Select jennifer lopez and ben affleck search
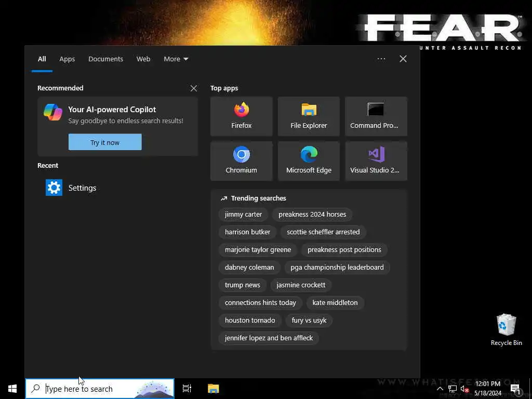532x399 pixels. (x=269, y=338)
